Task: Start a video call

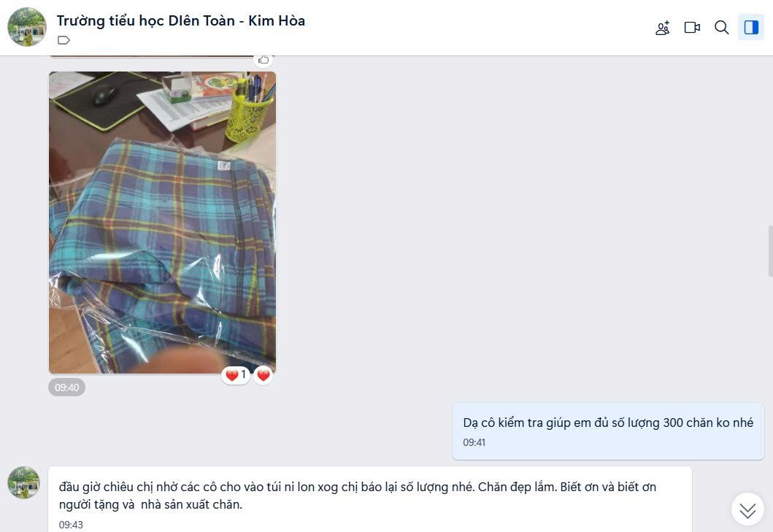Action: pyautogui.click(x=692, y=28)
